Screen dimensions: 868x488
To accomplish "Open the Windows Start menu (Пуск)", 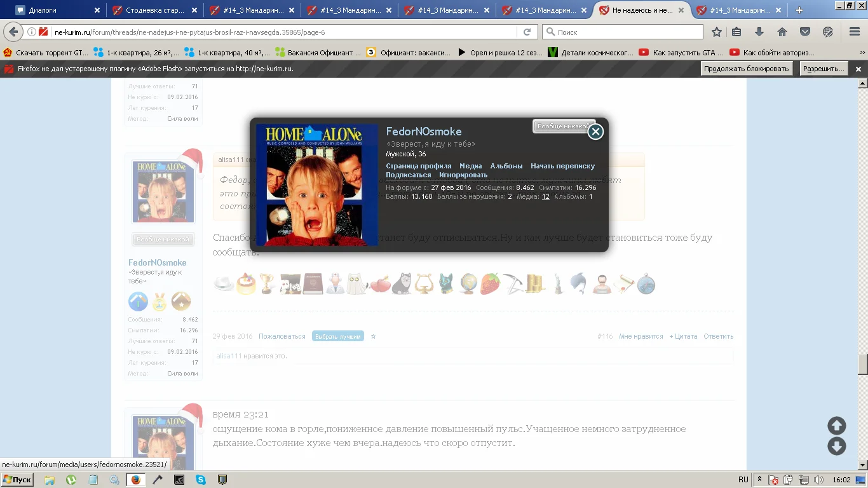I will point(17,480).
